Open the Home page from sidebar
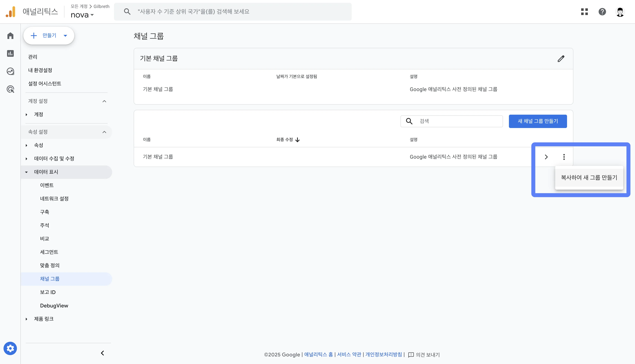 pyautogui.click(x=10, y=35)
